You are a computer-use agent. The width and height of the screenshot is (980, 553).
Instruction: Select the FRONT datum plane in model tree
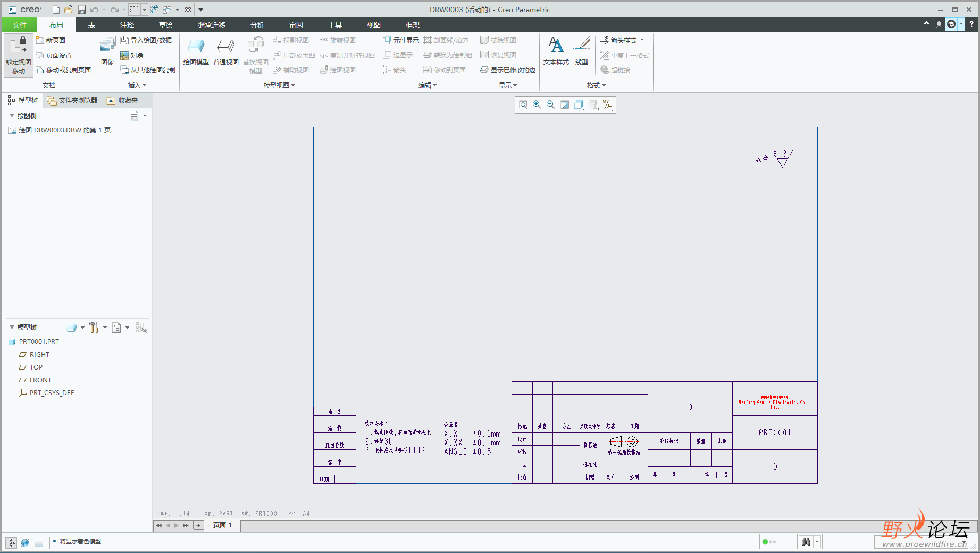[35, 380]
